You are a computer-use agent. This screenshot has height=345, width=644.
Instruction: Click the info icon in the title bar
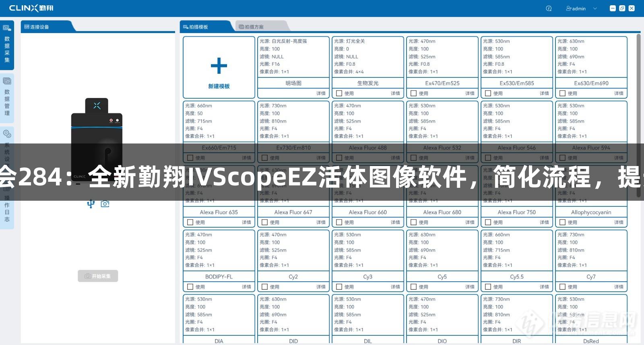[549, 8]
